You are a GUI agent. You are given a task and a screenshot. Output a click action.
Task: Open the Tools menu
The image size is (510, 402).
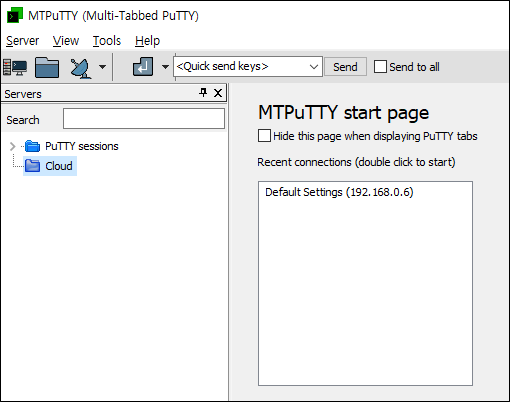(107, 41)
